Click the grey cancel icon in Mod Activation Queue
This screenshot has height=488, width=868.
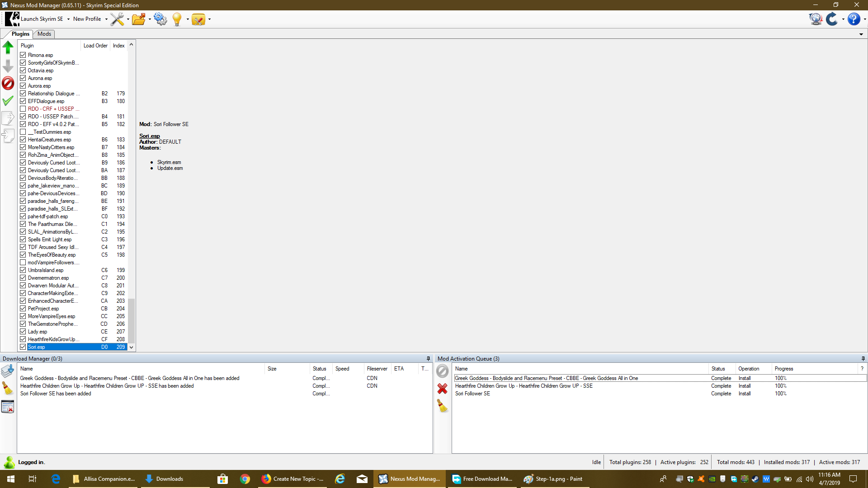pyautogui.click(x=442, y=371)
